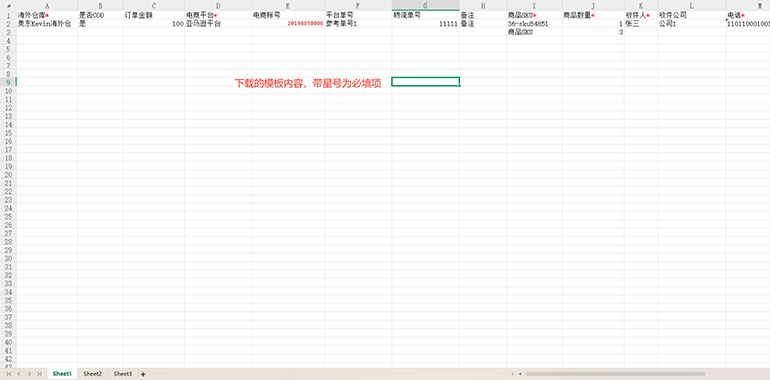Select quantity cell with value 3
Screen dimensions: 770x380
(593, 32)
